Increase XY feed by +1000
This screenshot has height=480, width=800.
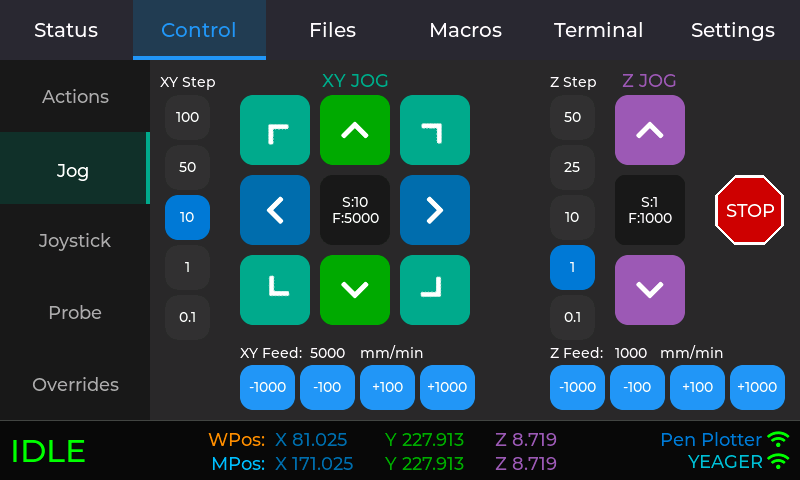click(x=447, y=387)
